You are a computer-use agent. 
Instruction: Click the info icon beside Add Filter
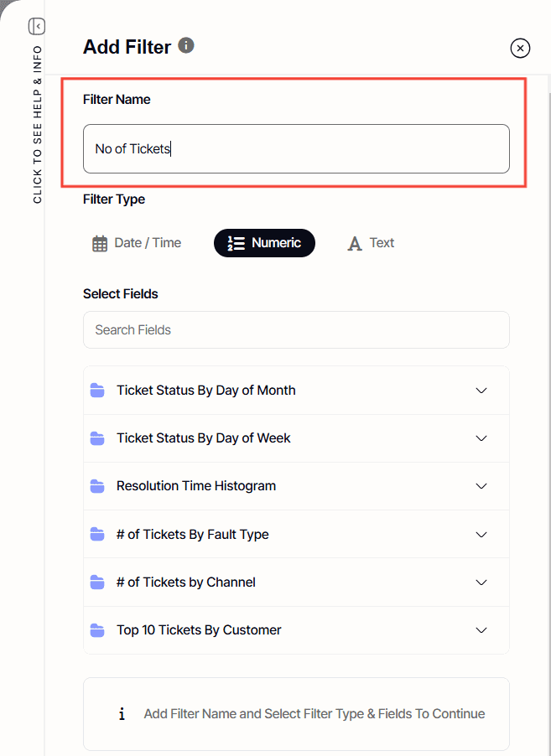click(186, 45)
